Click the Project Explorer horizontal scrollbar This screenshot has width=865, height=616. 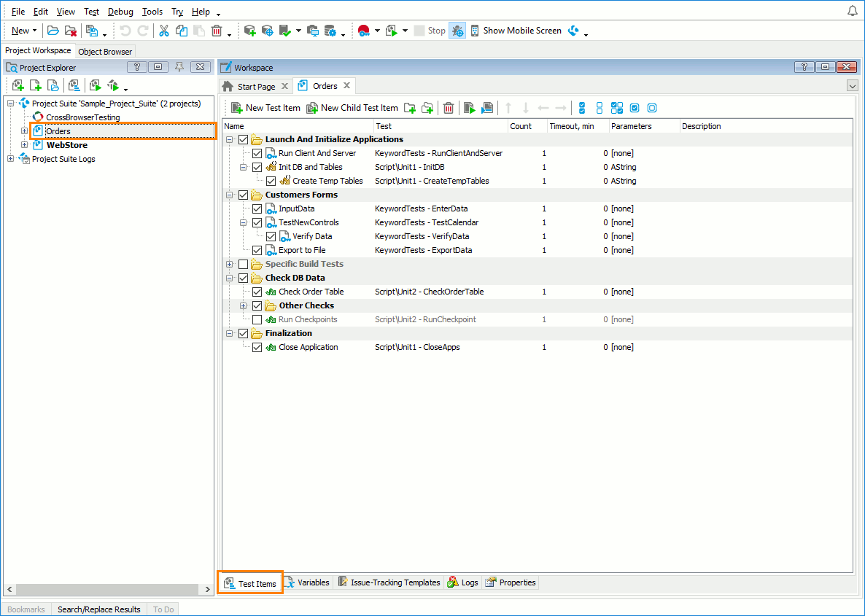point(107,589)
